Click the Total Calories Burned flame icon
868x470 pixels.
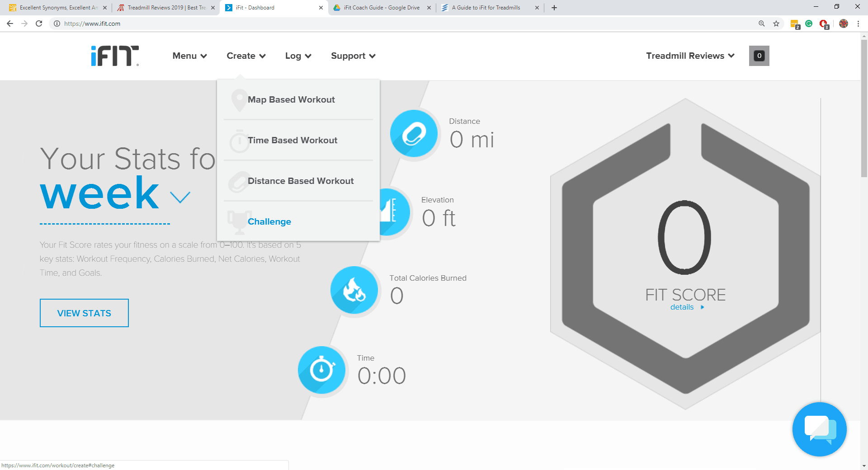pos(354,290)
